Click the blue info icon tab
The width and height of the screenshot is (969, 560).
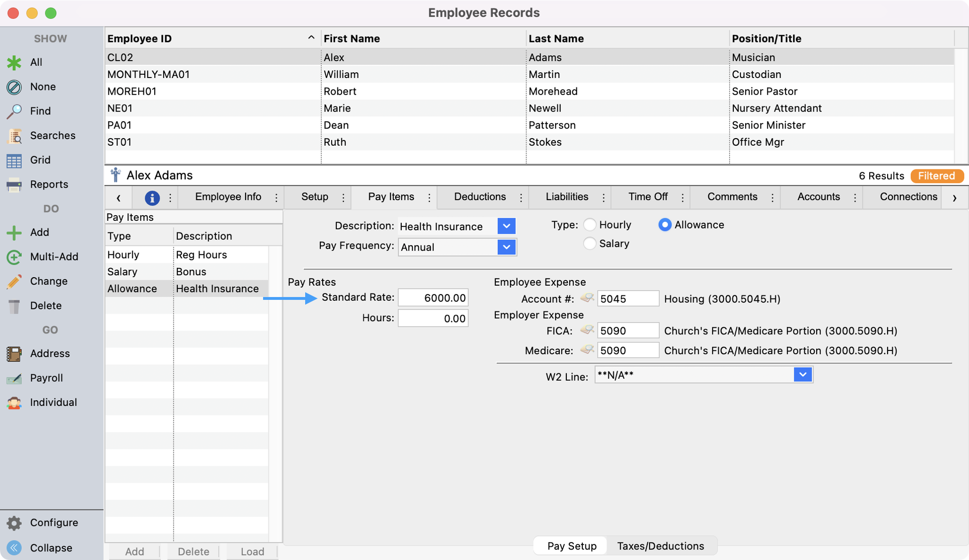152,198
